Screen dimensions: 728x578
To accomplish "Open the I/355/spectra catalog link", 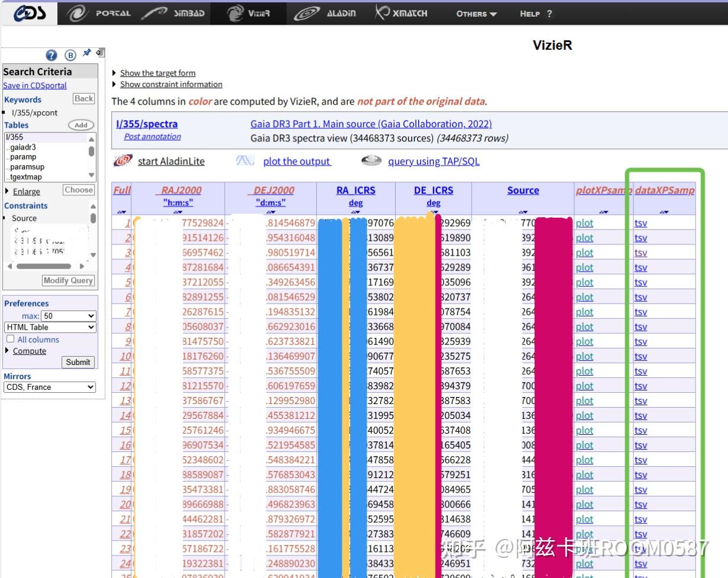I will tap(147, 124).
